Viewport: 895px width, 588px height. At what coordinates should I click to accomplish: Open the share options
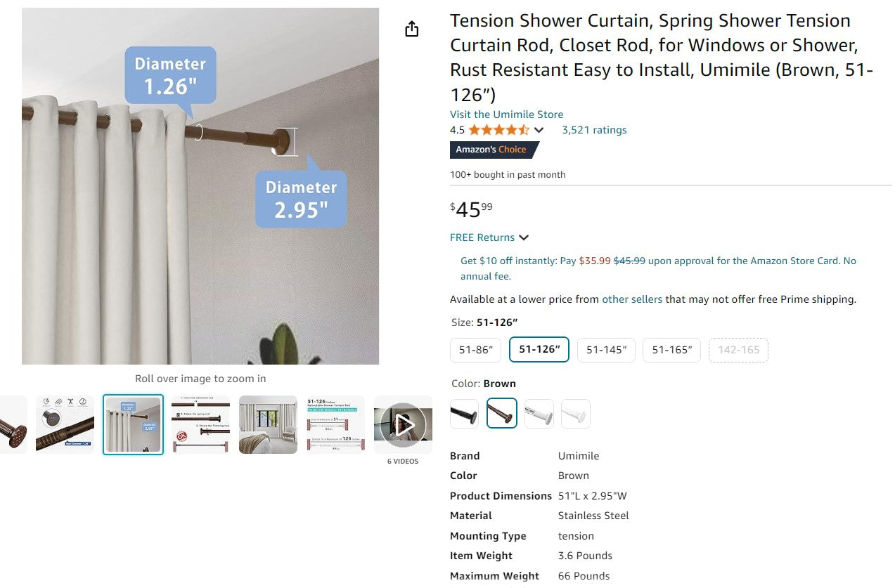pyautogui.click(x=412, y=29)
